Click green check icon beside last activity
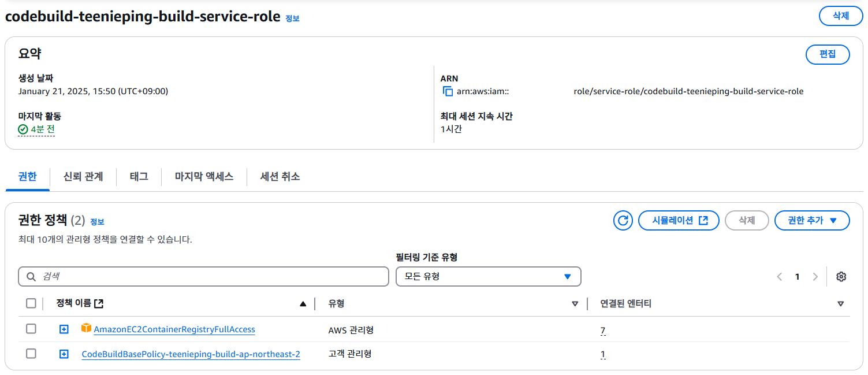This screenshot has width=868, height=375. click(x=23, y=129)
